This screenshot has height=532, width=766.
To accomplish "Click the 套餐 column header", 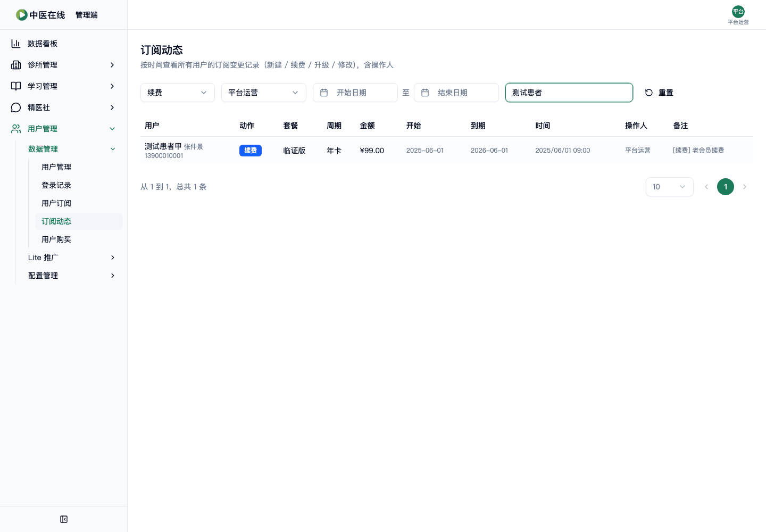I will tap(290, 126).
